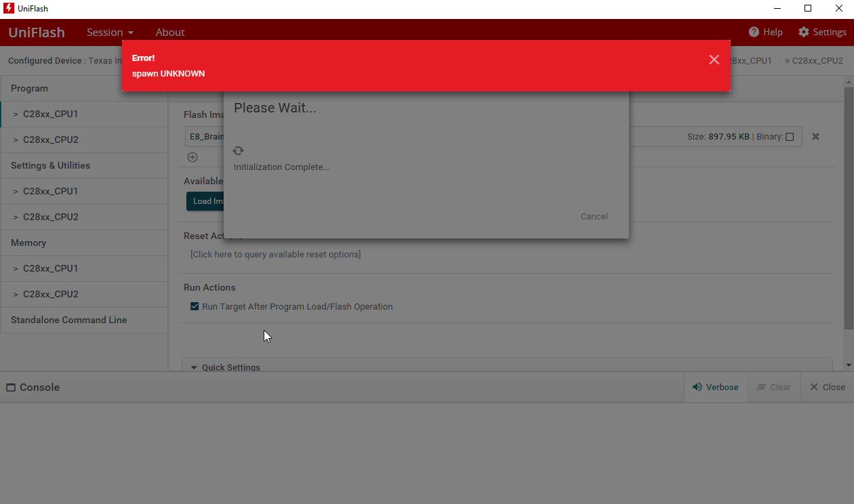The width and height of the screenshot is (854, 504).
Task: Add another flash image with plus icon
Action: click(x=192, y=157)
